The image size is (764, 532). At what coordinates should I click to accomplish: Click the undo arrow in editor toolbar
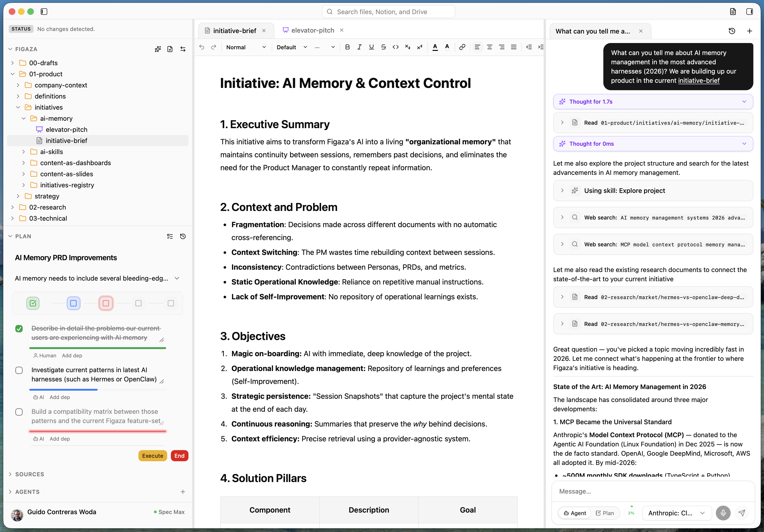click(x=202, y=47)
